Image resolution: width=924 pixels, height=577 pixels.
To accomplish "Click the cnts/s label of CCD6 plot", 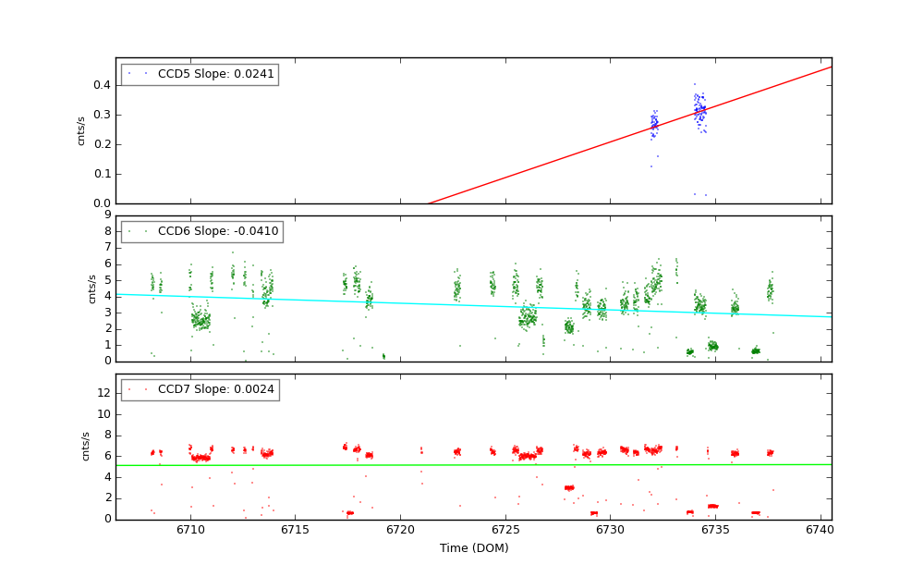I will [91, 289].
